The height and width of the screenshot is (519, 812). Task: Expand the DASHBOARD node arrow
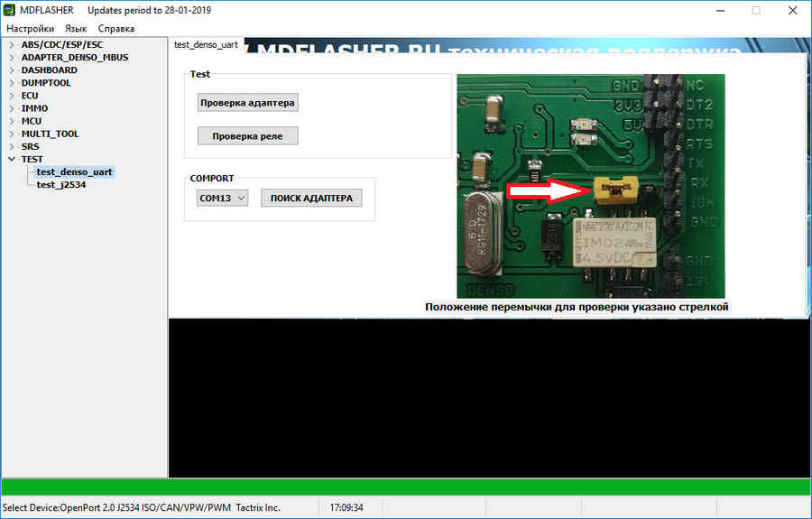pos(12,70)
